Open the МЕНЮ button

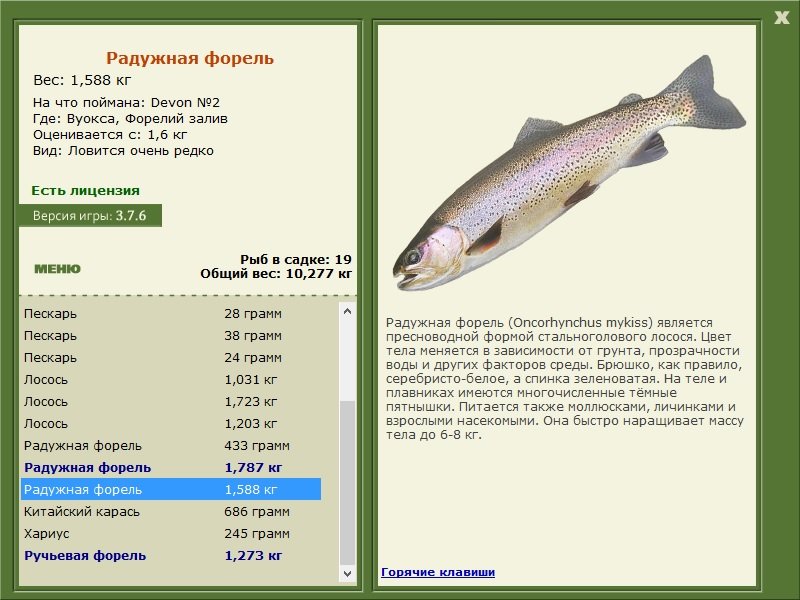tap(57, 269)
